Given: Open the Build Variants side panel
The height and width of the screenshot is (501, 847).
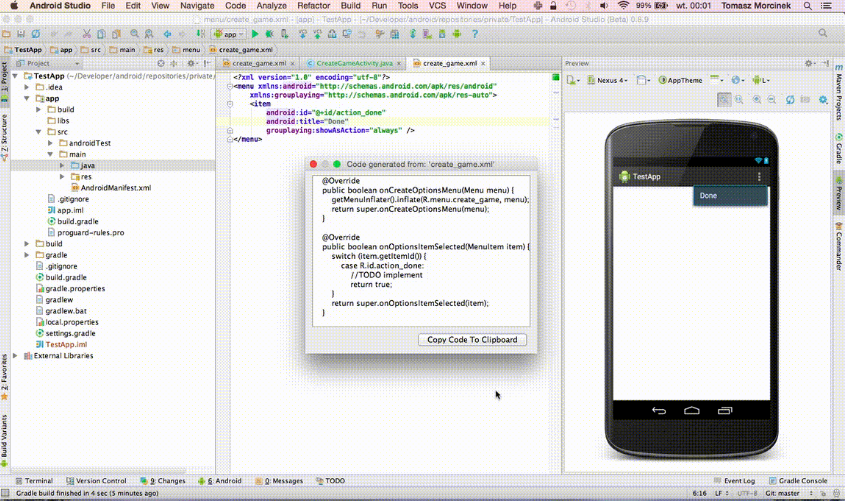Looking at the screenshot, I should (x=4, y=440).
